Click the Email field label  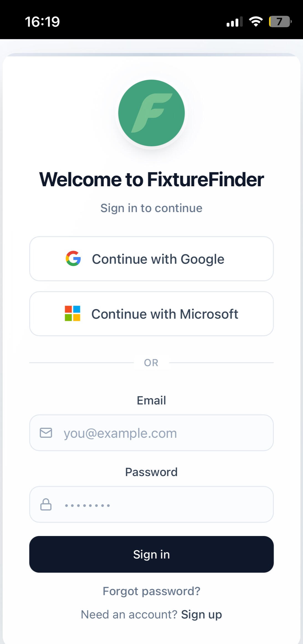click(151, 400)
